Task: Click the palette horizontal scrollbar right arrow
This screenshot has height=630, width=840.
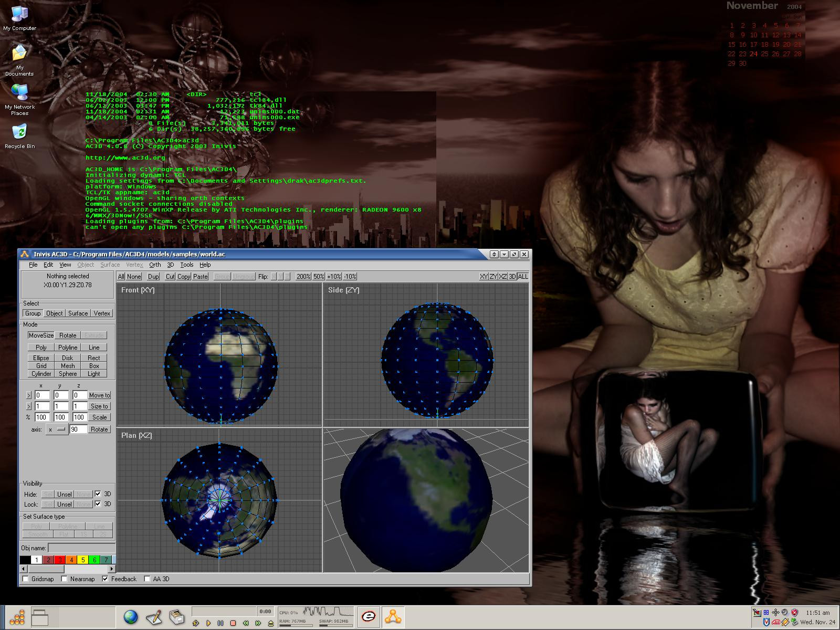Action: pyautogui.click(x=112, y=569)
